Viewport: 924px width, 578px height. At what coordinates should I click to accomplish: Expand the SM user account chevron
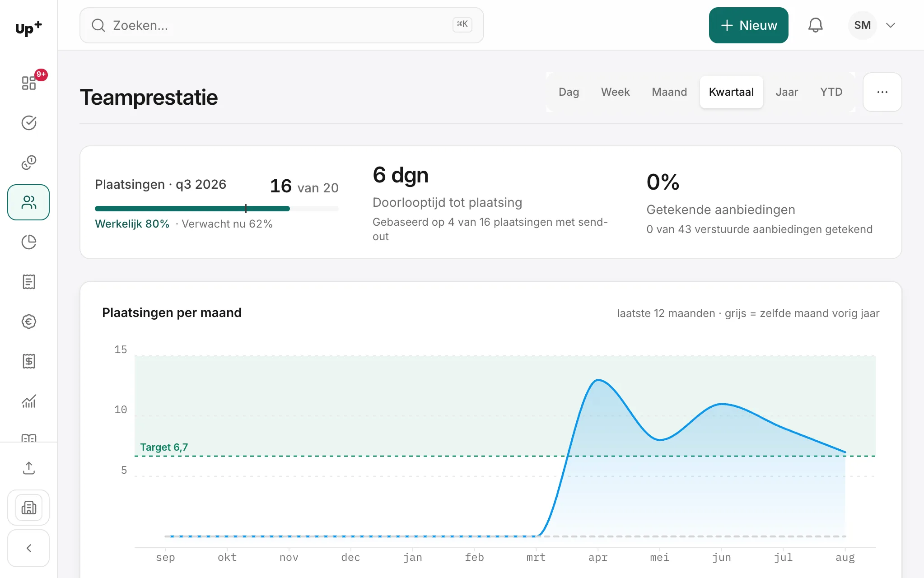[x=890, y=25]
